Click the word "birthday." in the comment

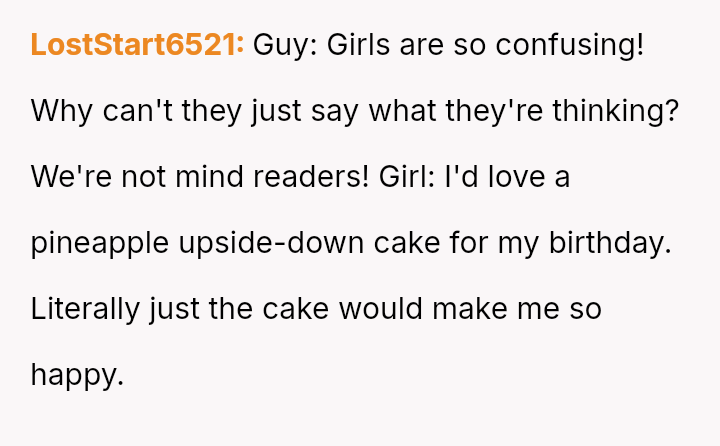610,243
